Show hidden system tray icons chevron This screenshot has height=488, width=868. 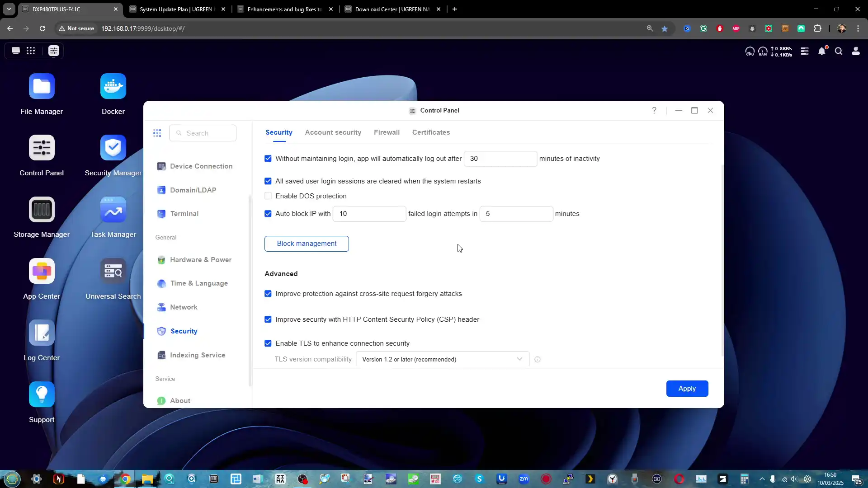tap(762, 479)
